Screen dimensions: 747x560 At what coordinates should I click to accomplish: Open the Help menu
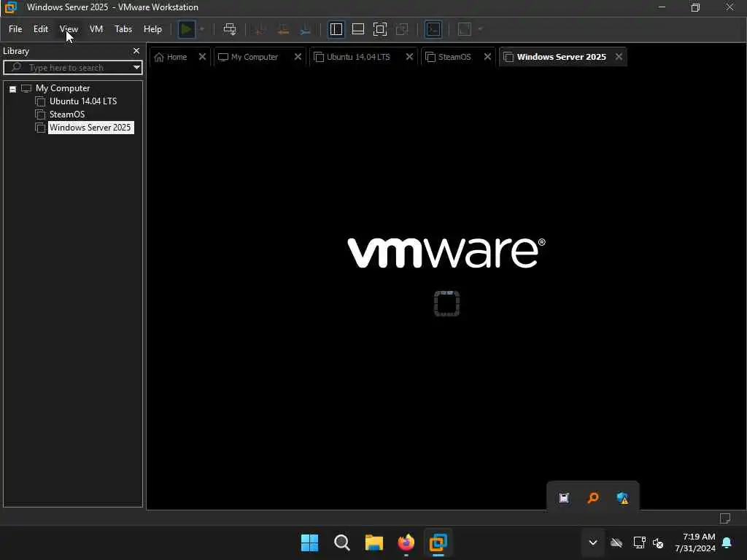click(152, 29)
